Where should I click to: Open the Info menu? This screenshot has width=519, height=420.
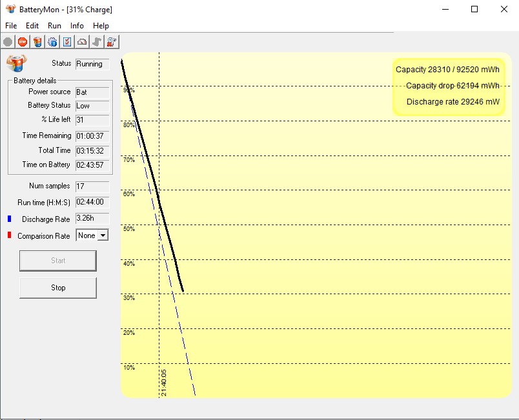click(x=77, y=26)
